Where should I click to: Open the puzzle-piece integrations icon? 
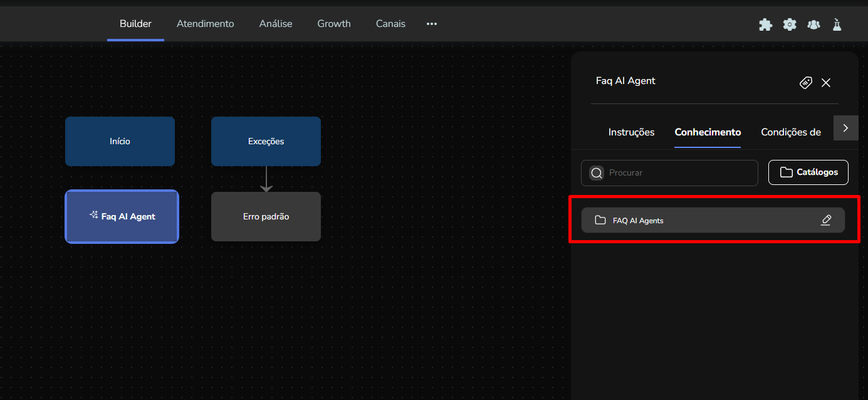click(765, 24)
